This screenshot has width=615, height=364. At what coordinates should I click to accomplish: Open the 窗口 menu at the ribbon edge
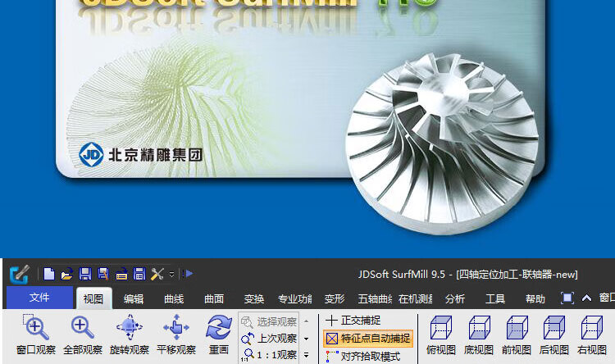click(x=607, y=298)
